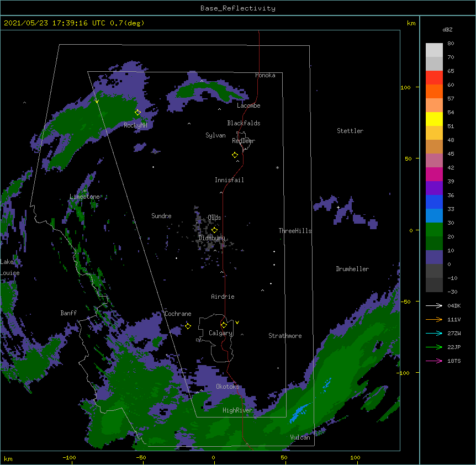Pick the bright yellow 51-54 dBZ swatch
This screenshot has height=465, width=476.
coord(434,119)
